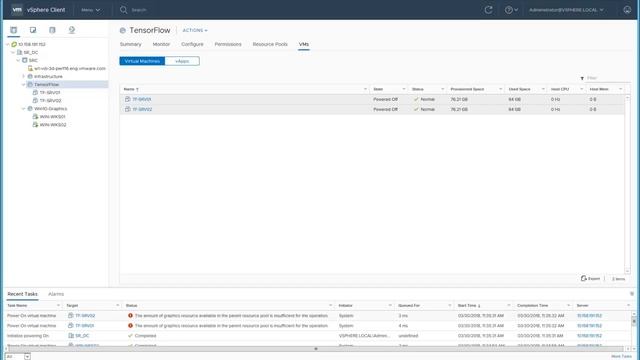The image size is (640, 360).
Task: Open the Administrator@VSPHERE.LOCAL user dropdown
Action: click(x=566, y=10)
